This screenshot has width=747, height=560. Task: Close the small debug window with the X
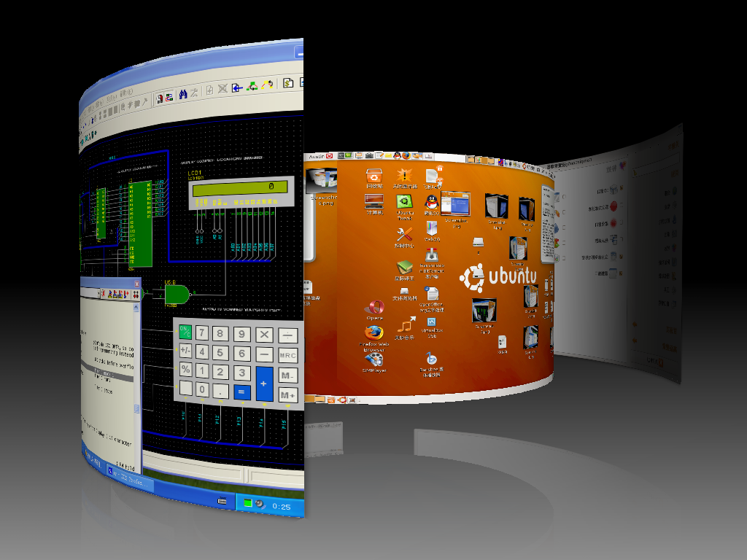coord(136,284)
